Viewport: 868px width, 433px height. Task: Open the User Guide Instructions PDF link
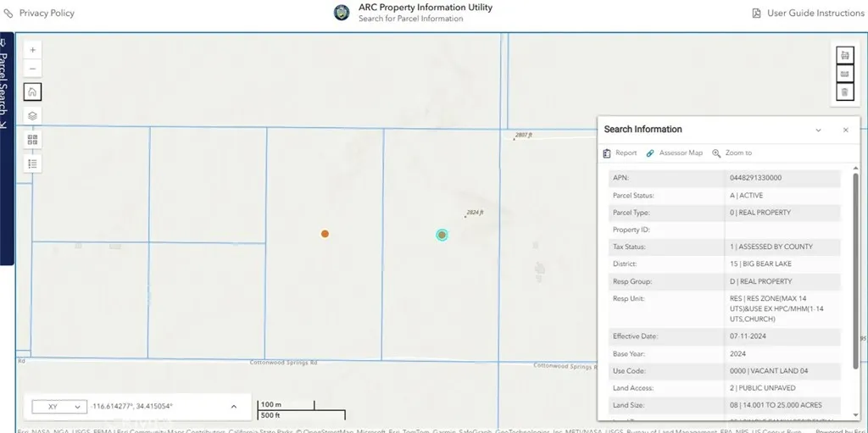pyautogui.click(x=808, y=13)
